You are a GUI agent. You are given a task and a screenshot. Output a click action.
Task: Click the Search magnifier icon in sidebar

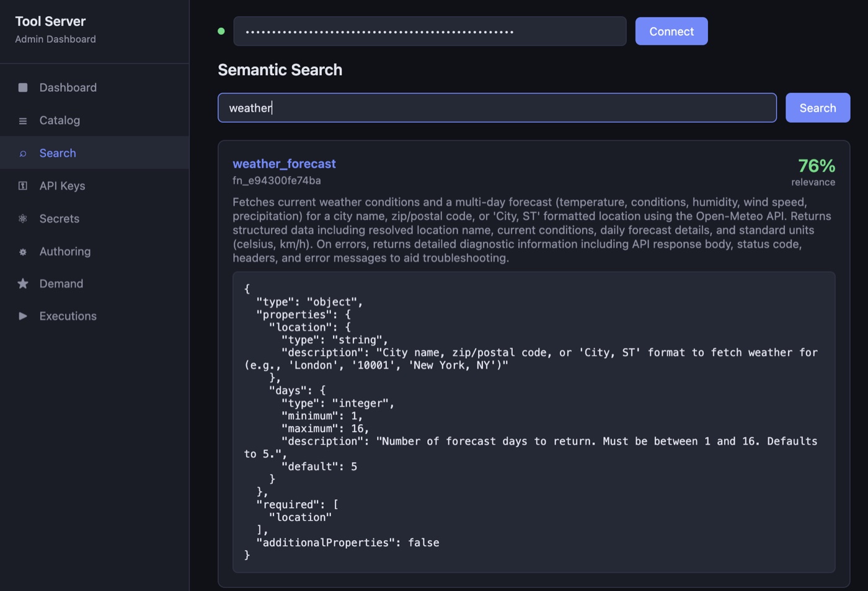23,153
